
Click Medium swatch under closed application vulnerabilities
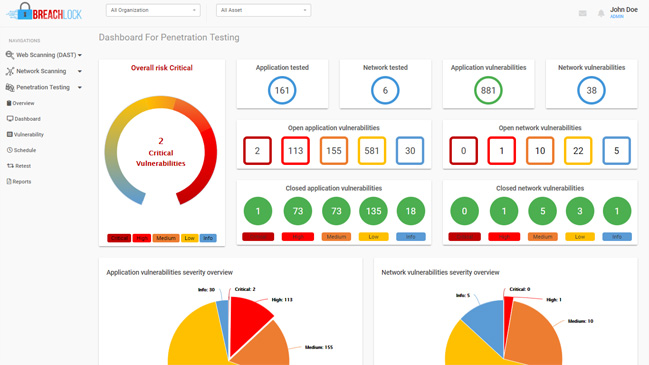(336, 237)
